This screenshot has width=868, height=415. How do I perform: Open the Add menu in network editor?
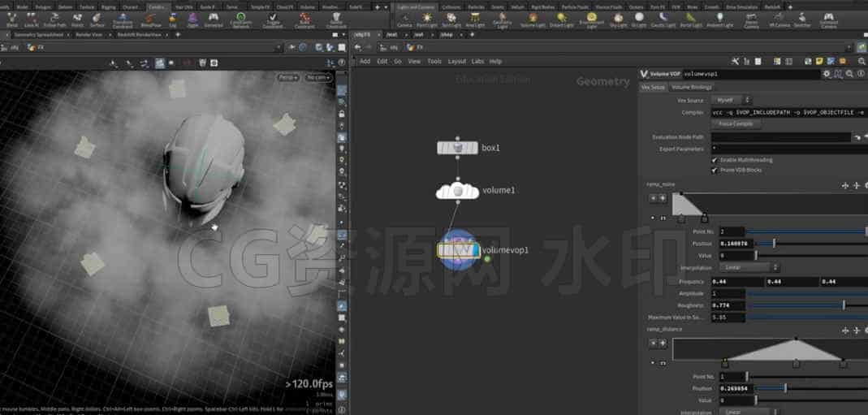(365, 62)
